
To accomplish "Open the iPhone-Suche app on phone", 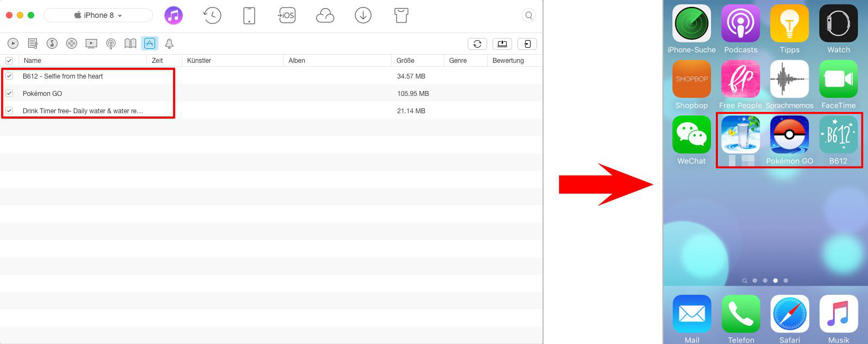I will coord(692,23).
